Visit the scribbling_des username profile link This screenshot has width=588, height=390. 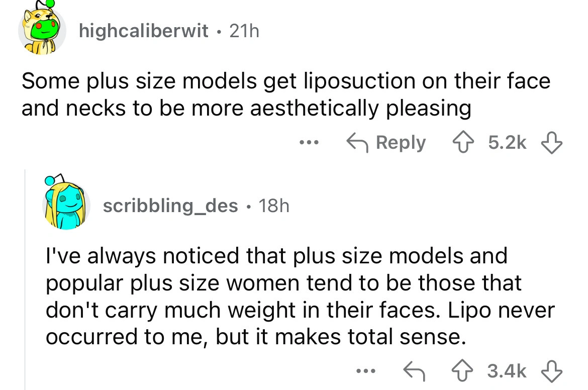170,206
